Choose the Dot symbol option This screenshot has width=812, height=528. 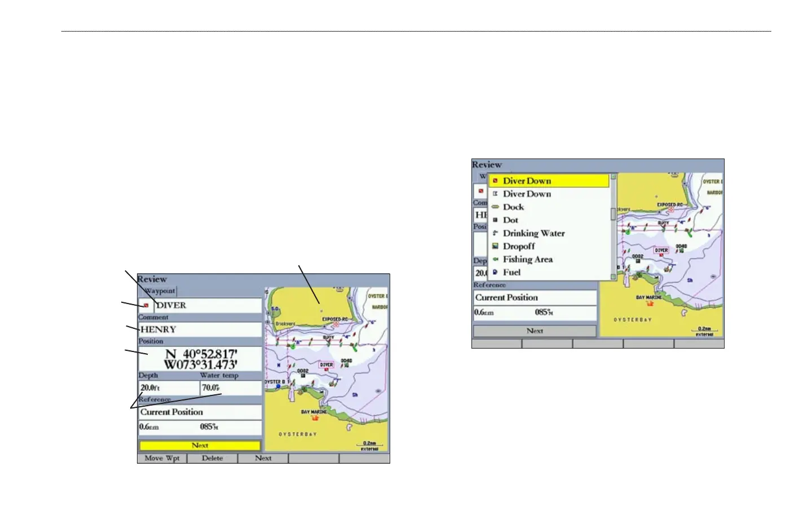pyautogui.click(x=510, y=220)
